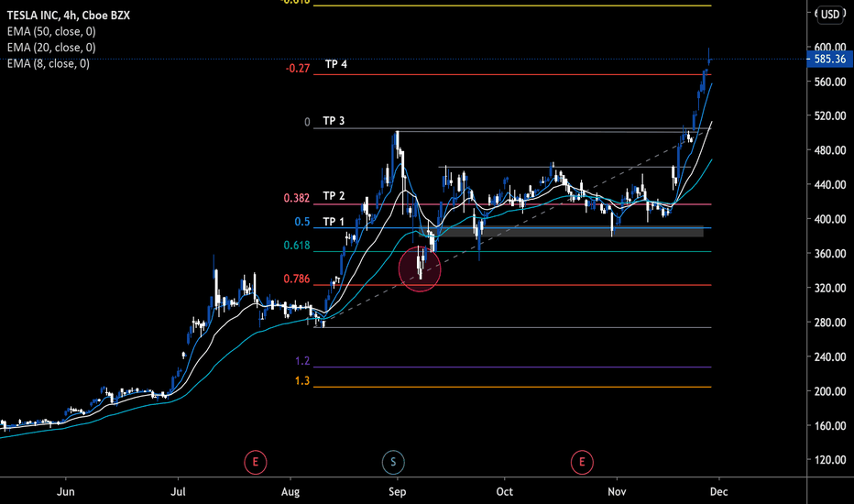Click the -0.27 Fibonacci level label
The height and width of the screenshot is (504, 854).
point(298,69)
